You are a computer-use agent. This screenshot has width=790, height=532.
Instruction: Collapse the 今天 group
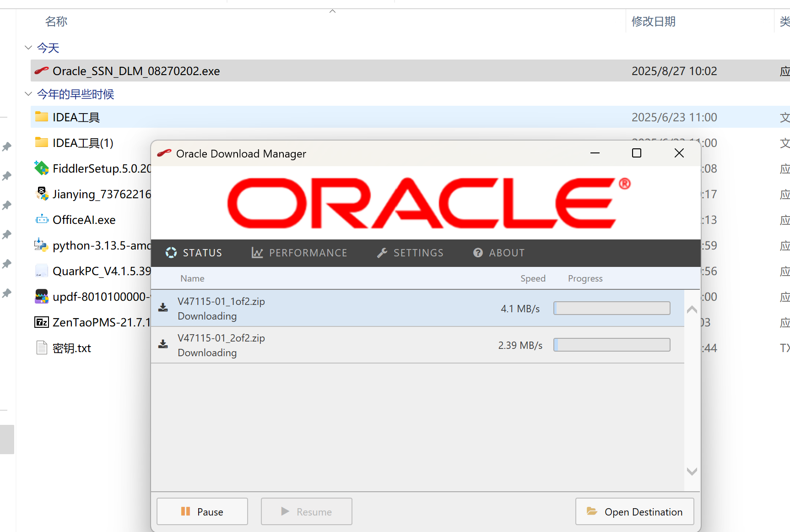tap(28, 48)
